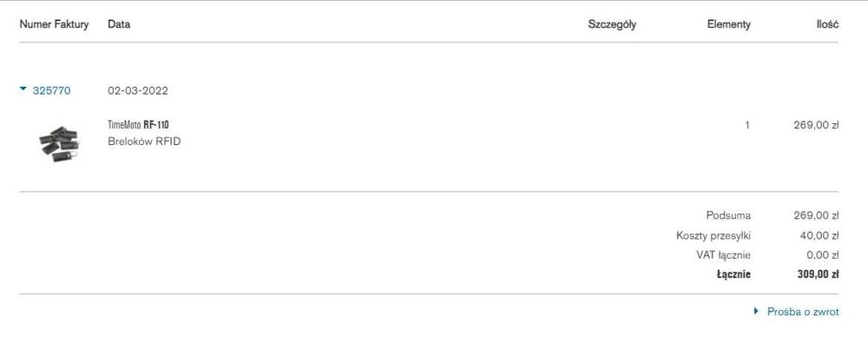The height and width of the screenshot is (355, 868).
Task: Collapse the invoice 325770 triangle arrow
Action: tap(23, 89)
